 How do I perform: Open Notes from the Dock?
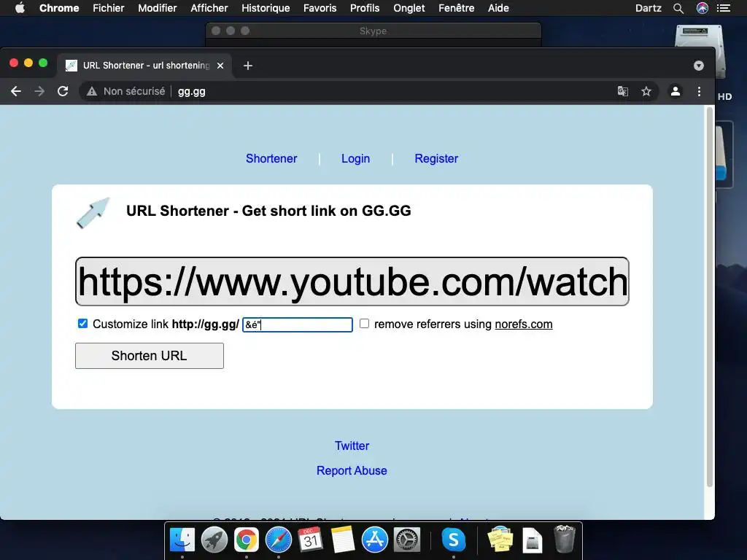(343, 540)
